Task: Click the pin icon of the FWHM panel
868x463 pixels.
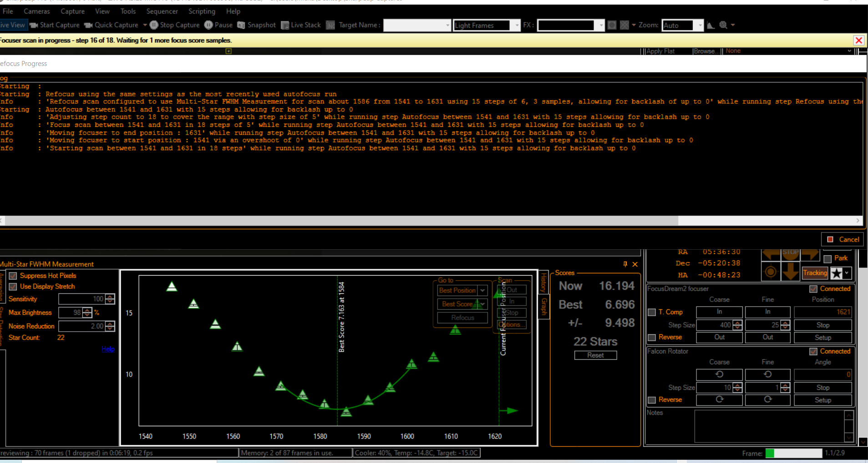Action: pyautogui.click(x=625, y=264)
